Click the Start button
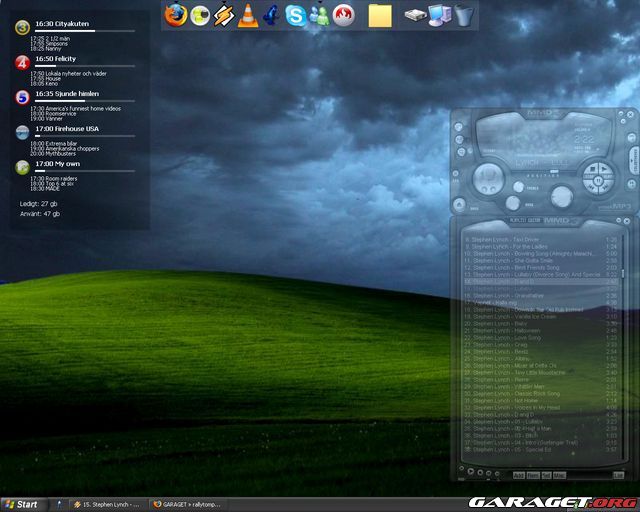Image resolution: width=640 pixels, height=512 pixels. pyautogui.click(x=21, y=504)
